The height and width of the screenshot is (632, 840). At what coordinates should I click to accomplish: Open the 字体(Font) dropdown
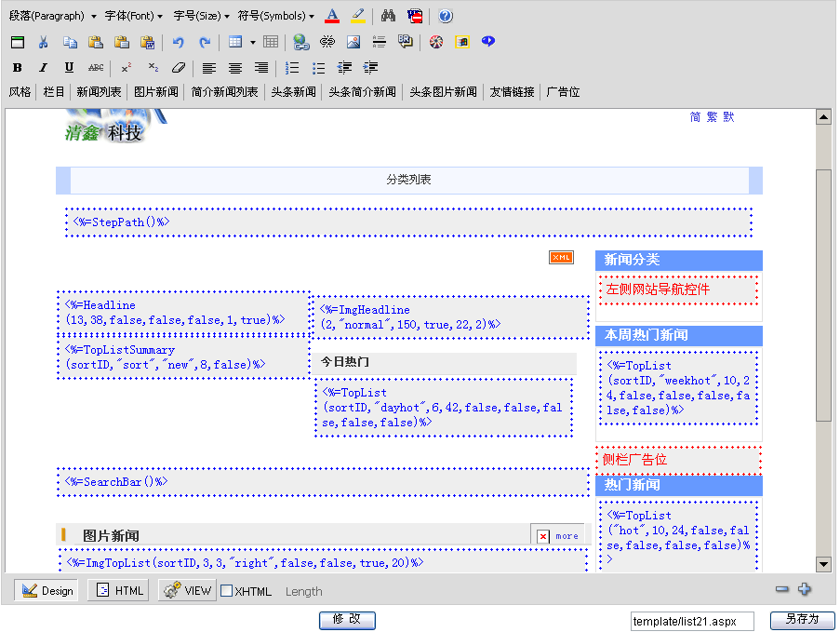(134, 16)
